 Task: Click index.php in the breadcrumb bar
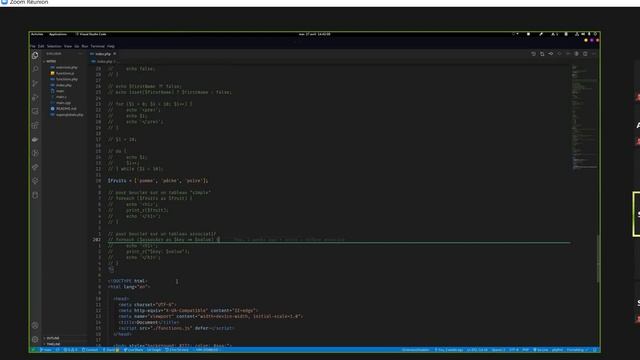tap(104, 61)
